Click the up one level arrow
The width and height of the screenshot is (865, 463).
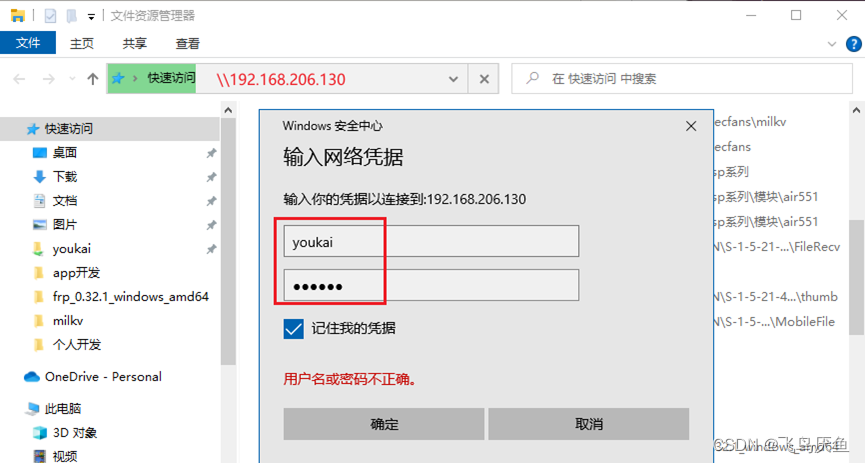pyautogui.click(x=93, y=79)
